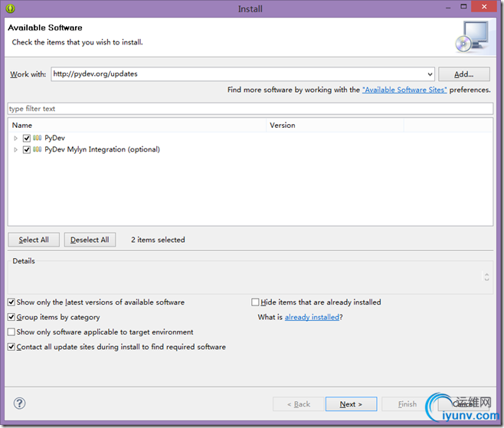This screenshot has height=428, width=504.
Task: Click the Eclipse icon in title bar
Action: [x=10, y=8]
